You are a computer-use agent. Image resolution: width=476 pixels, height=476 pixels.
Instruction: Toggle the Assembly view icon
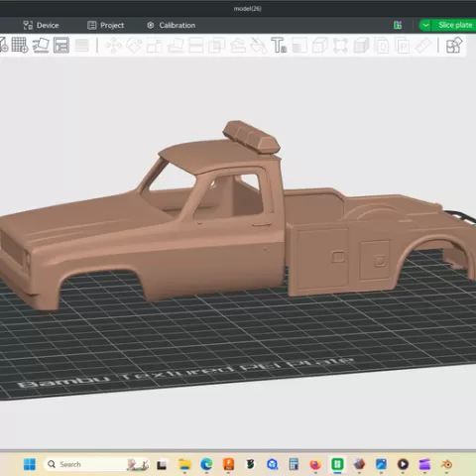point(454,45)
